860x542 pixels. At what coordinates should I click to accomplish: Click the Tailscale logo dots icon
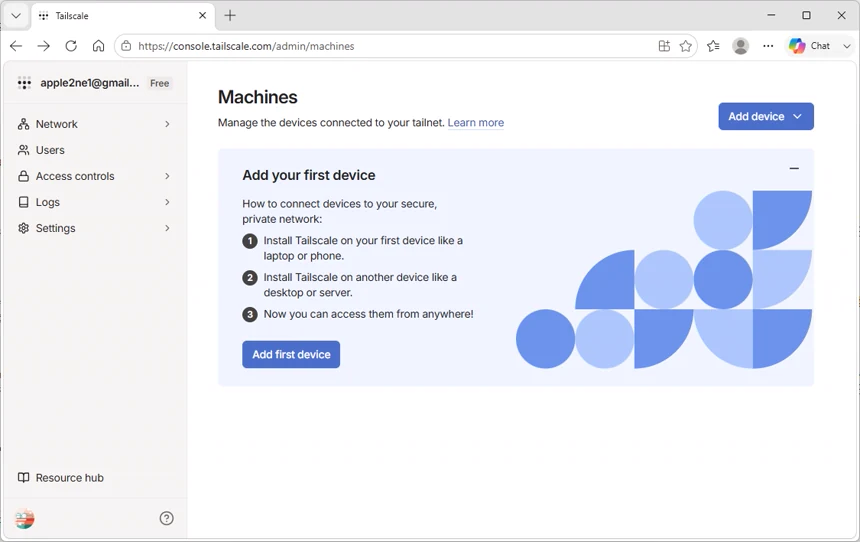(x=24, y=83)
